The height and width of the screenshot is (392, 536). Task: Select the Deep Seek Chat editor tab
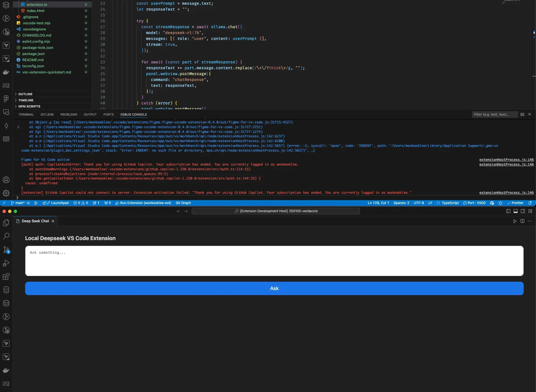[35, 221]
